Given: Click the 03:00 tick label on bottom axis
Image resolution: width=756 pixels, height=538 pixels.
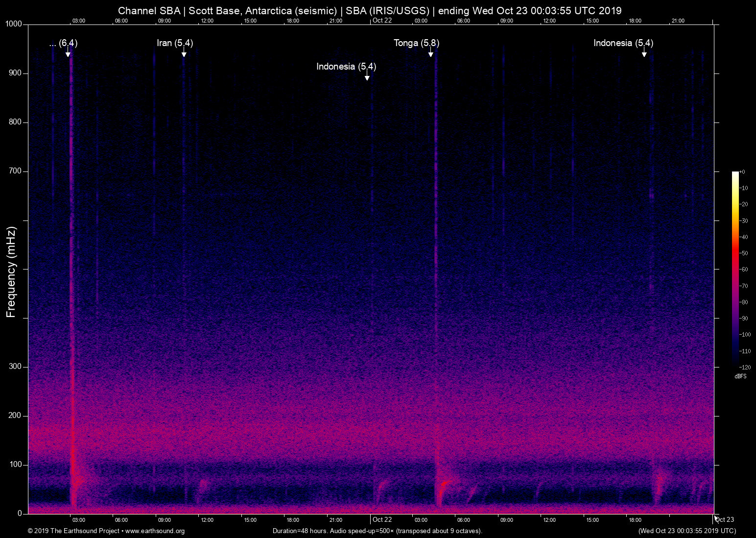Looking at the screenshot, I should 79,519.
